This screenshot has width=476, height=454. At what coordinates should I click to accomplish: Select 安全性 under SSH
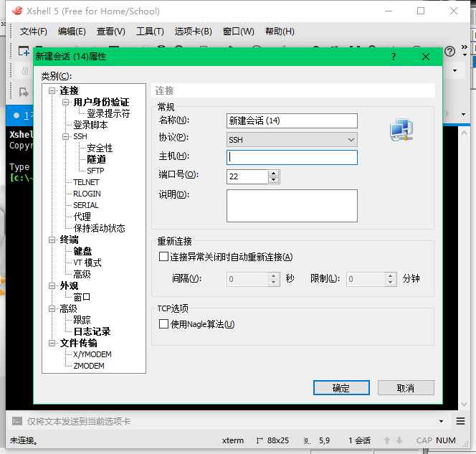(x=100, y=148)
